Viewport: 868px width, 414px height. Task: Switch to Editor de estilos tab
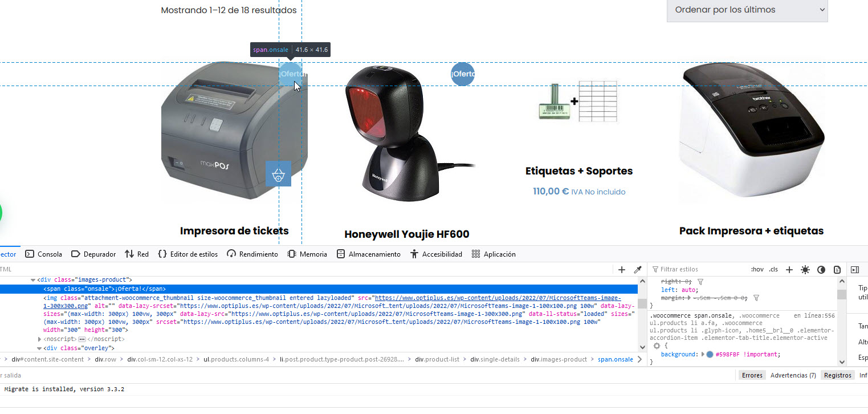coord(188,254)
